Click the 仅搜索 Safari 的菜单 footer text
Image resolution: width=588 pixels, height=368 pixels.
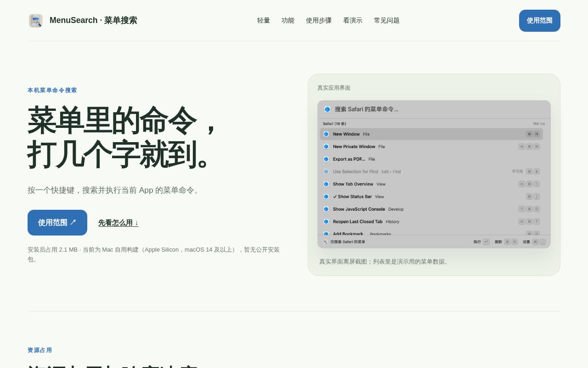pyautogui.click(x=348, y=242)
